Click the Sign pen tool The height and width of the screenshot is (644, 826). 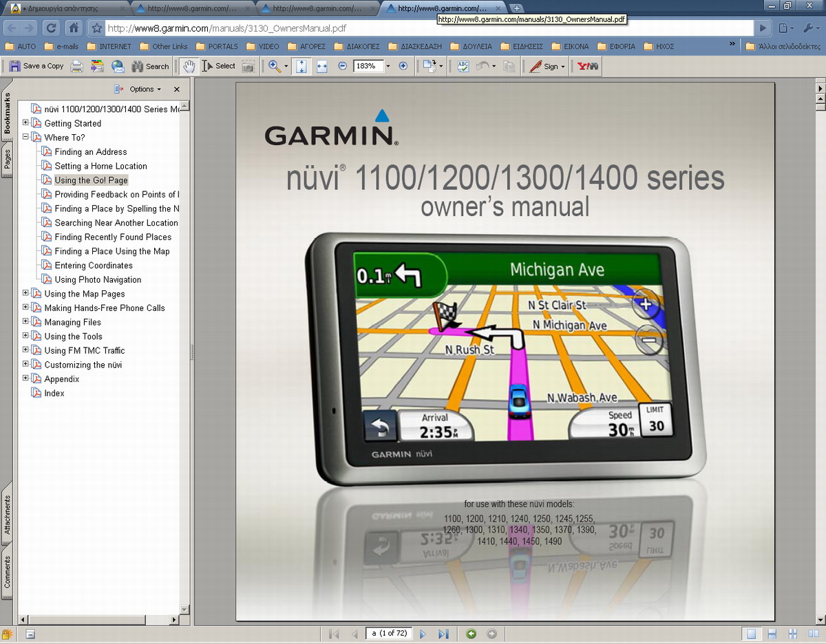pos(547,66)
